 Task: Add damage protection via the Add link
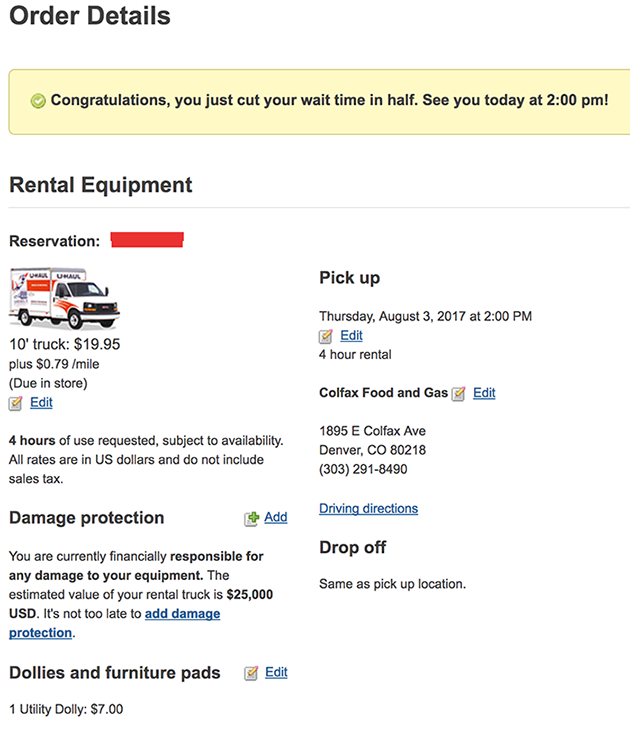(x=276, y=517)
